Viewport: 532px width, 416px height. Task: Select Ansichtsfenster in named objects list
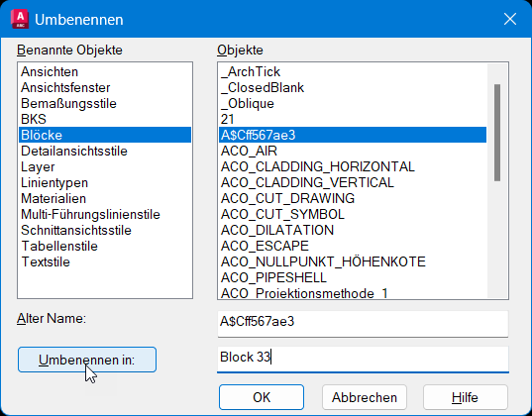[105, 87]
